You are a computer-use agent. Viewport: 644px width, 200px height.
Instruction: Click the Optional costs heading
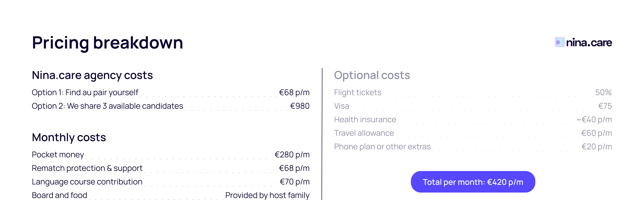click(x=372, y=75)
